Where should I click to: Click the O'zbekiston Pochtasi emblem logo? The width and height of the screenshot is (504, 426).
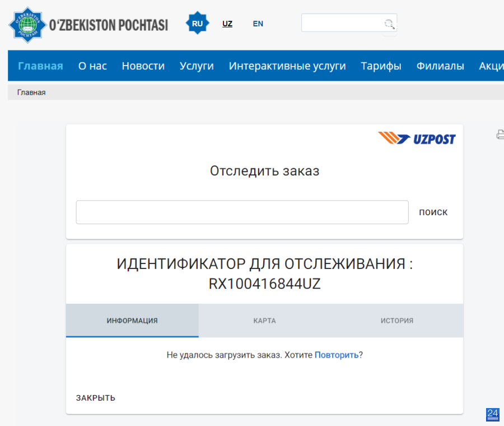click(x=27, y=25)
